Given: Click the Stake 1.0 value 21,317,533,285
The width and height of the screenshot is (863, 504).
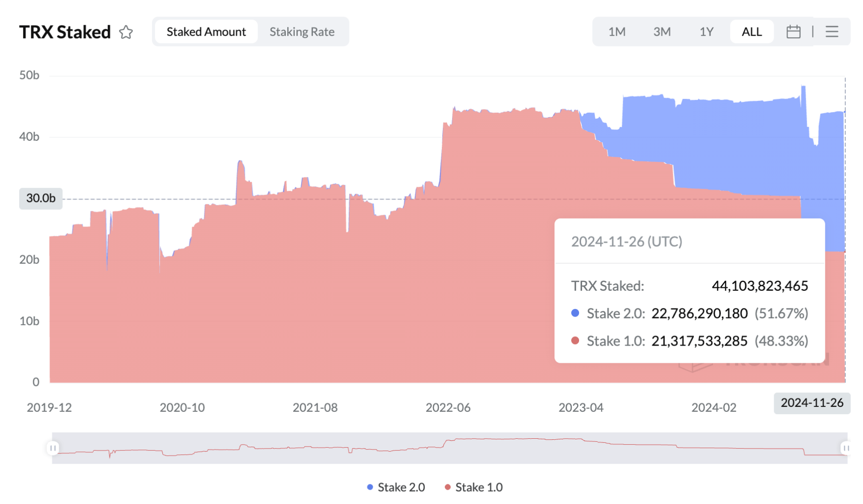Looking at the screenshot, I should (699, 341).
